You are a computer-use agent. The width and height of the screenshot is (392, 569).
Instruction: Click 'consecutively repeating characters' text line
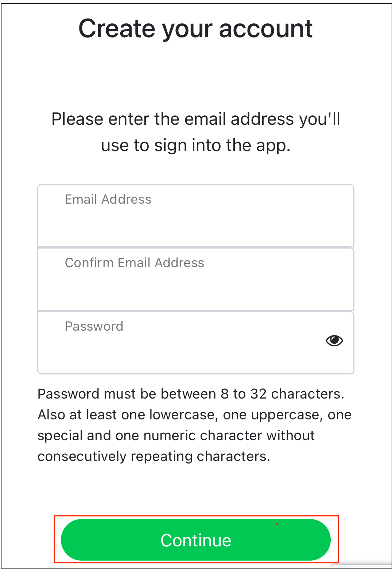pos(154,457)
